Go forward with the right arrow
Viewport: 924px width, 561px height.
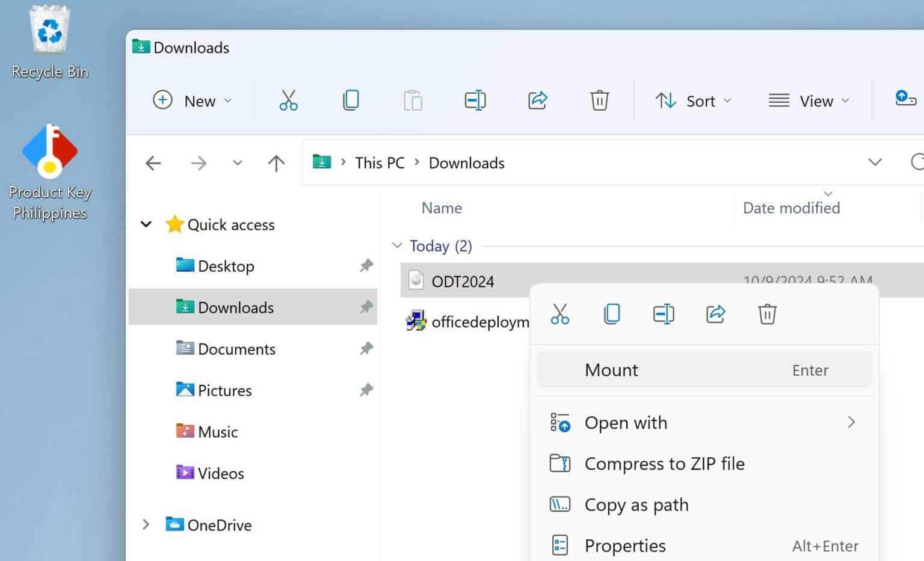pos(199,163)
